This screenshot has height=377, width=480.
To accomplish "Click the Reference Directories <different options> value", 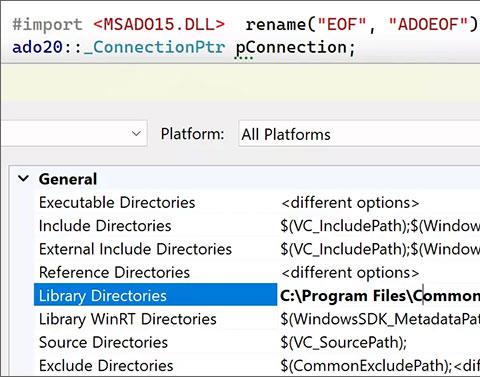I will (350, 273).
